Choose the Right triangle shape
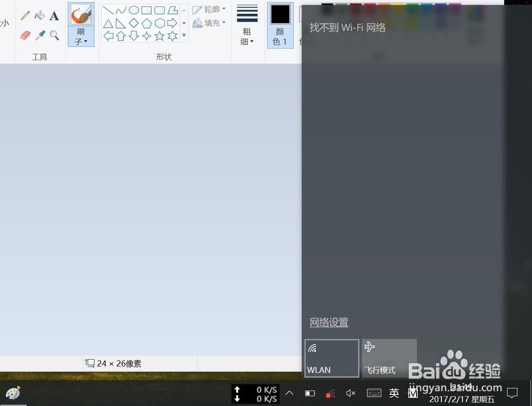Screen dimensions: 532x406 point(121,23)
